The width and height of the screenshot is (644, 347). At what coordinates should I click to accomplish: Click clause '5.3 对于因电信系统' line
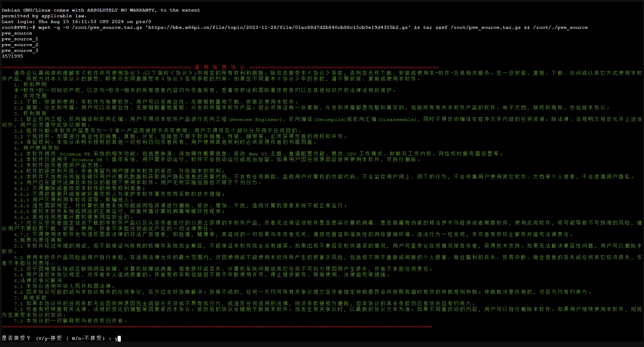coord(224,269)
